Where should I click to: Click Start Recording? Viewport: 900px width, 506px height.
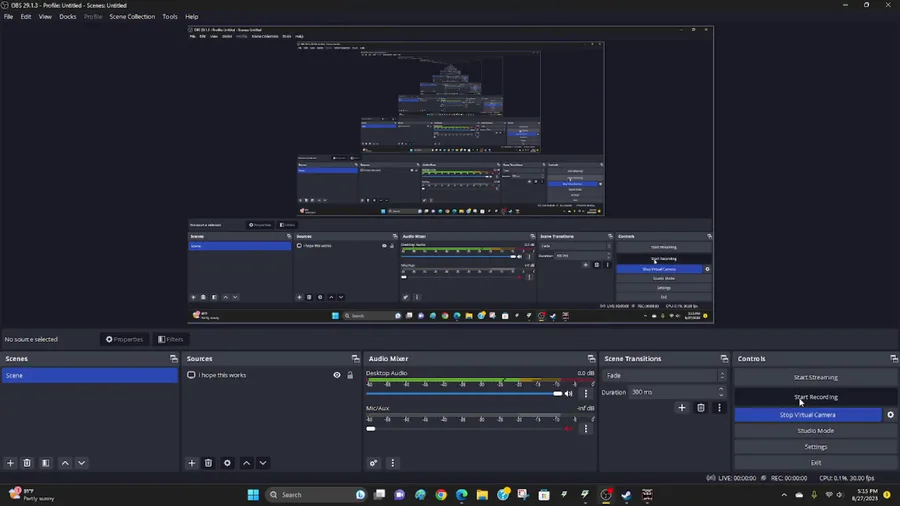pos(816,397)
